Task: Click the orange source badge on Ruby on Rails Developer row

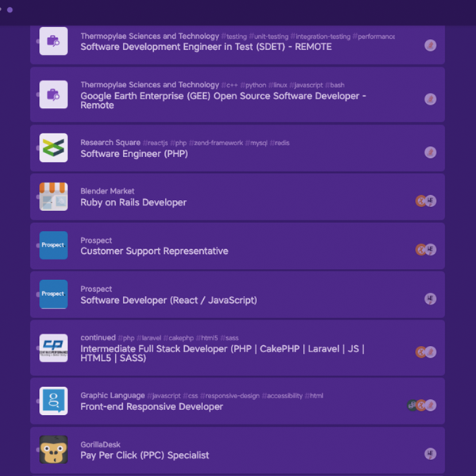Action: point(420,201)
